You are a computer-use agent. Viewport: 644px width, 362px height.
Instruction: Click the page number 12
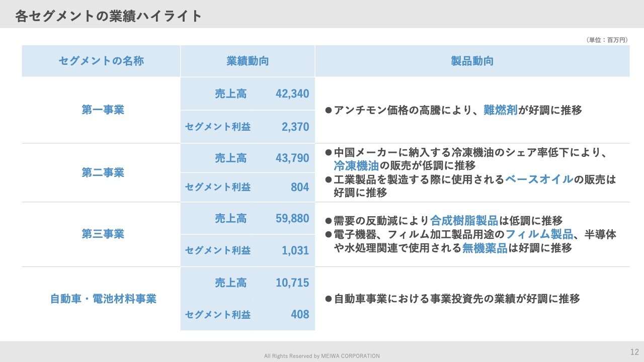click(x=634, y=351)
